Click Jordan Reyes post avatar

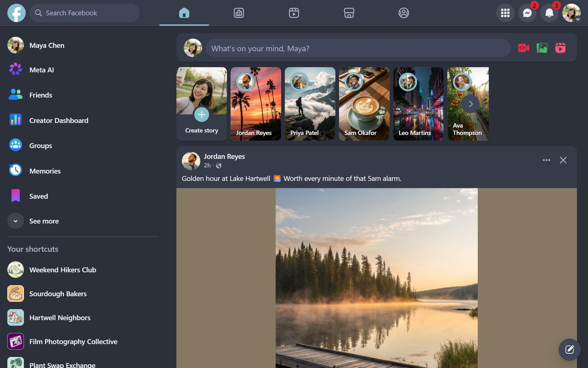pyautogui.click(x=191, y=161)
